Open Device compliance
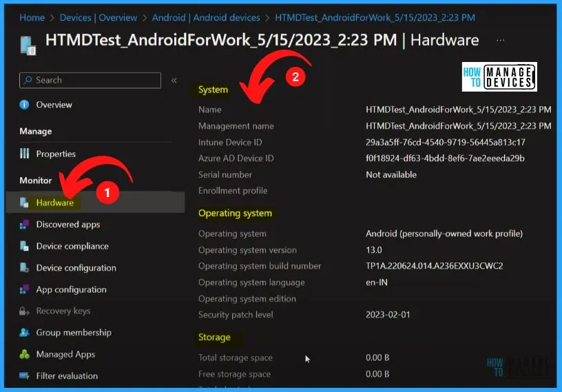The image size is (562, 392). [x=72, y=246]
